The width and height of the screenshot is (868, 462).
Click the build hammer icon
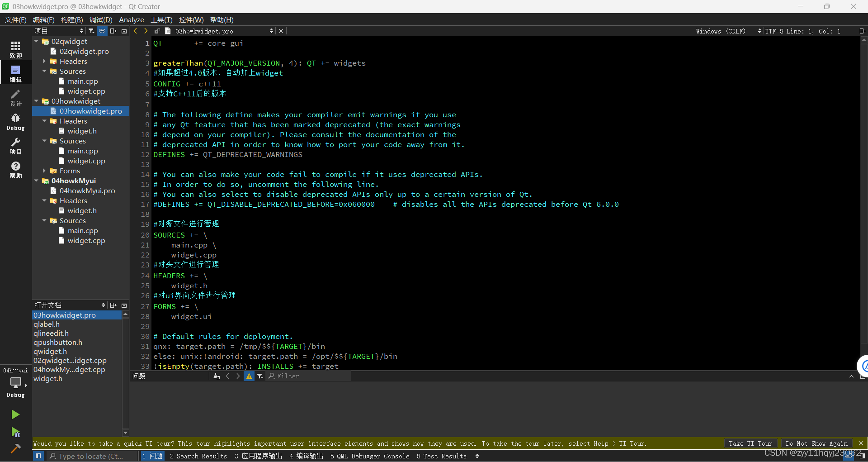tap(15, 448)
